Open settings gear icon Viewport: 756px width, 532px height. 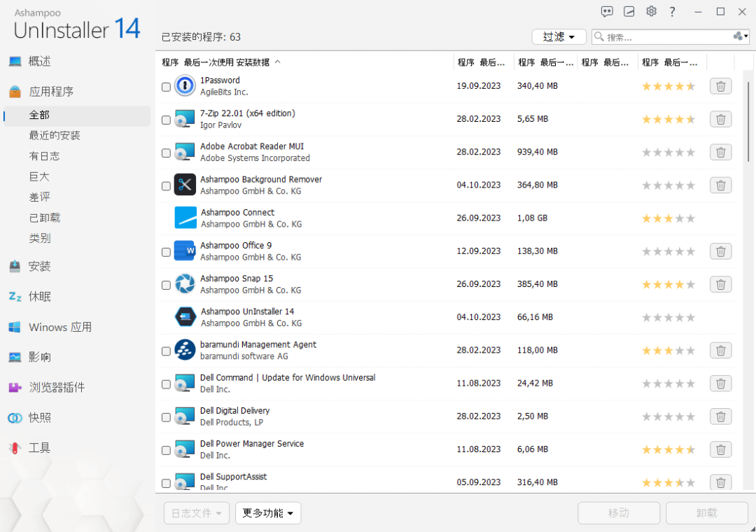point(652,11)
